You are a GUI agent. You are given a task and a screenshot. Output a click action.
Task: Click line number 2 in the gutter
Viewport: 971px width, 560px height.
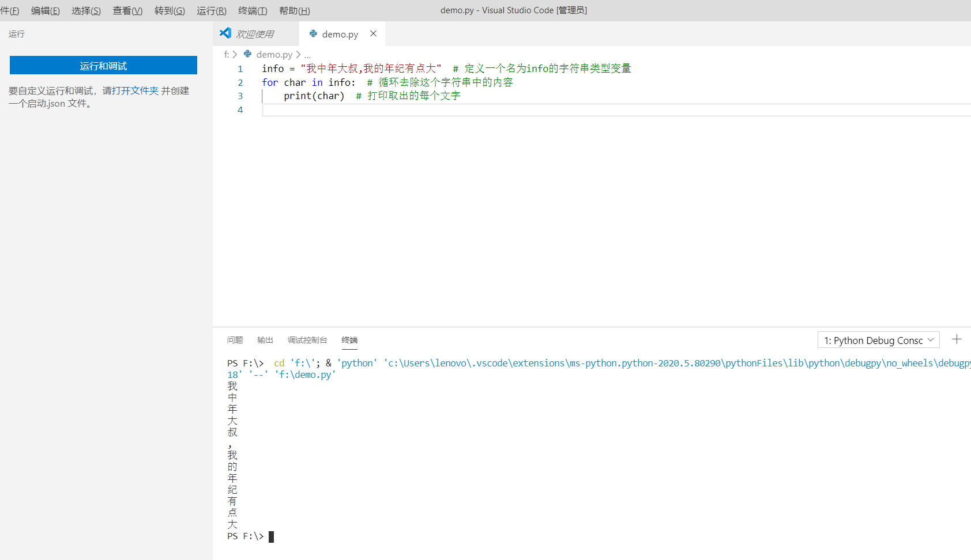coord(240,82)
